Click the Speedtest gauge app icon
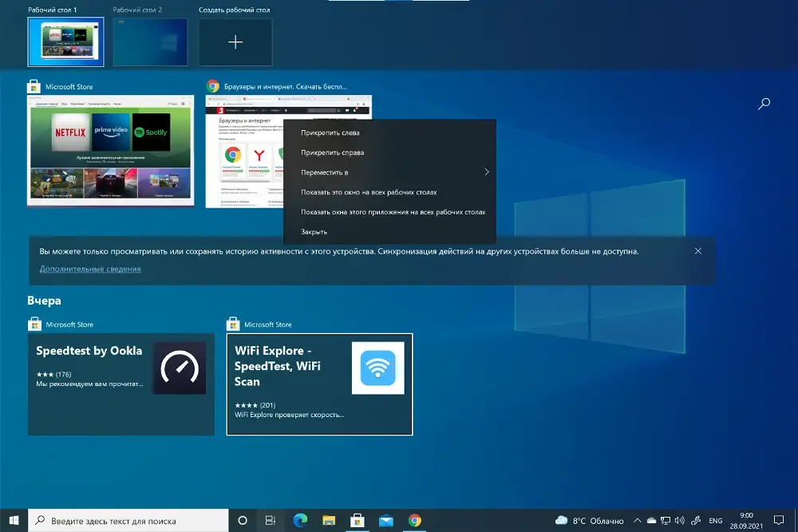 180,368
